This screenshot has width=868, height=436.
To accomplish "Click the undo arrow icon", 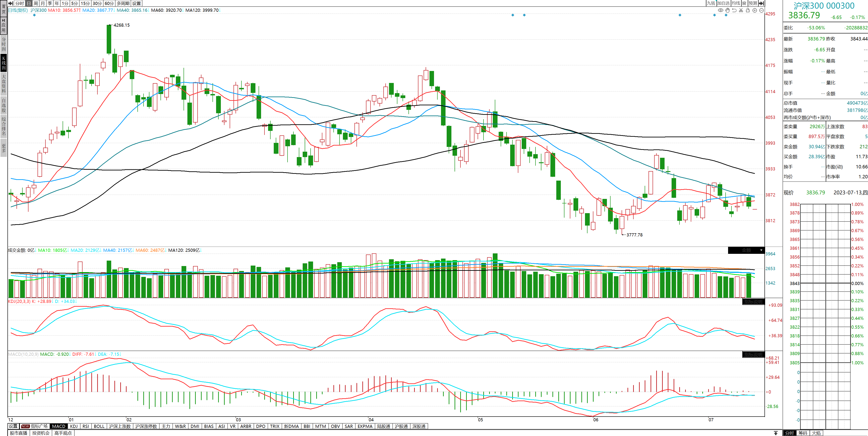I will 734,10.
